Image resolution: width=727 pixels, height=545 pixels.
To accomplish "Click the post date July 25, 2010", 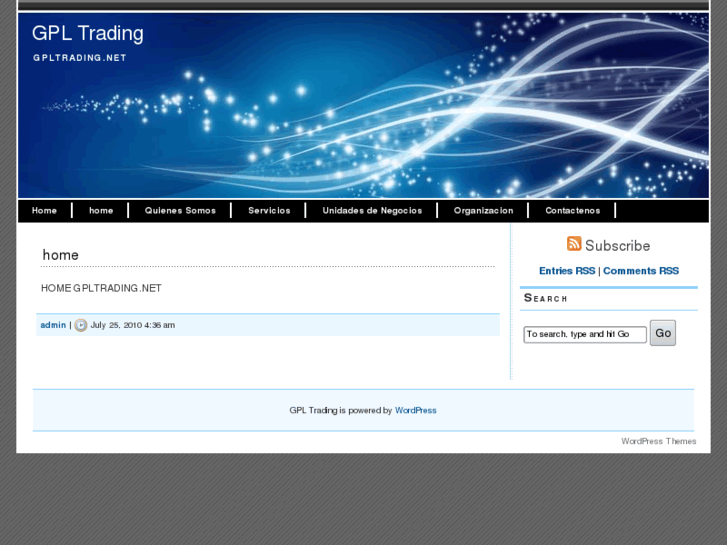I will click(133, 325).
